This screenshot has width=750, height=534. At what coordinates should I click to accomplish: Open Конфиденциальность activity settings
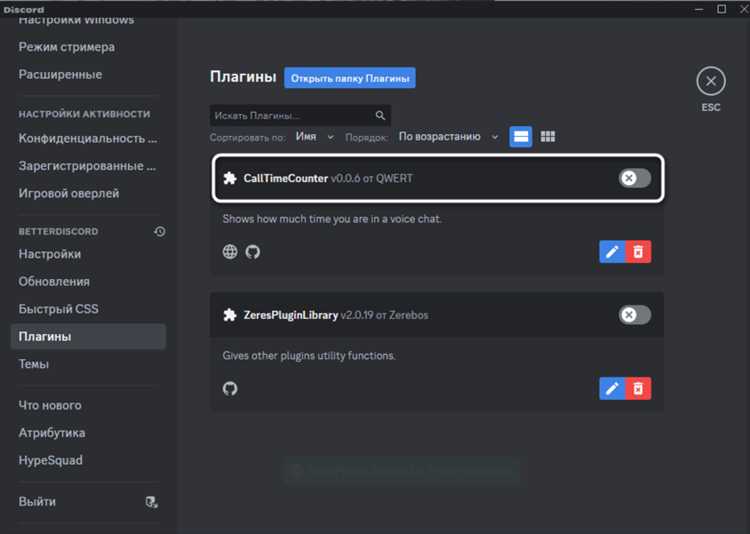[88, 138]
